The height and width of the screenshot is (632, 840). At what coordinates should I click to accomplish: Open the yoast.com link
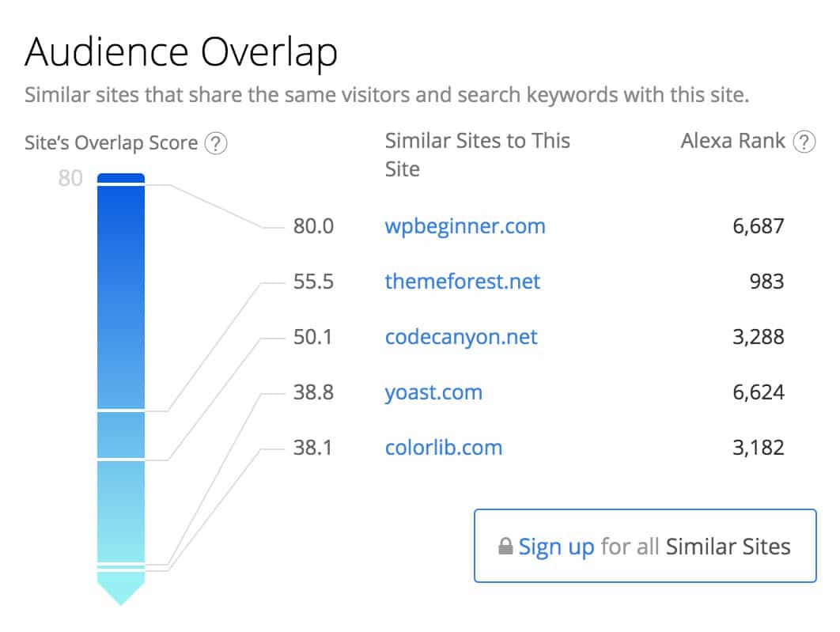pyautogui.click(x=433, y=392)
